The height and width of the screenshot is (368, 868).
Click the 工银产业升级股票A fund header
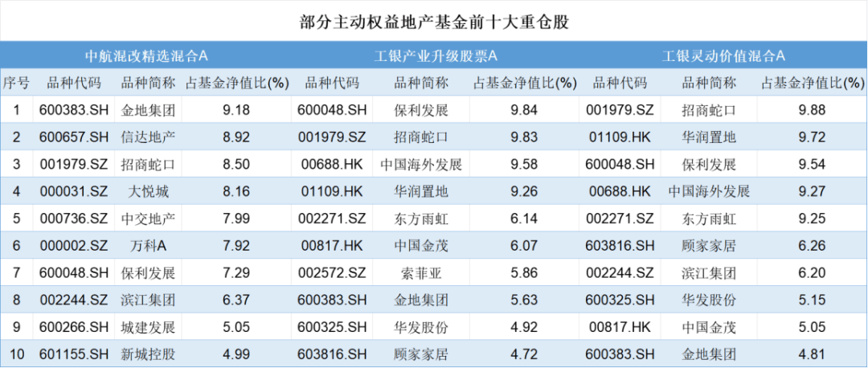[x=436, y=56]
